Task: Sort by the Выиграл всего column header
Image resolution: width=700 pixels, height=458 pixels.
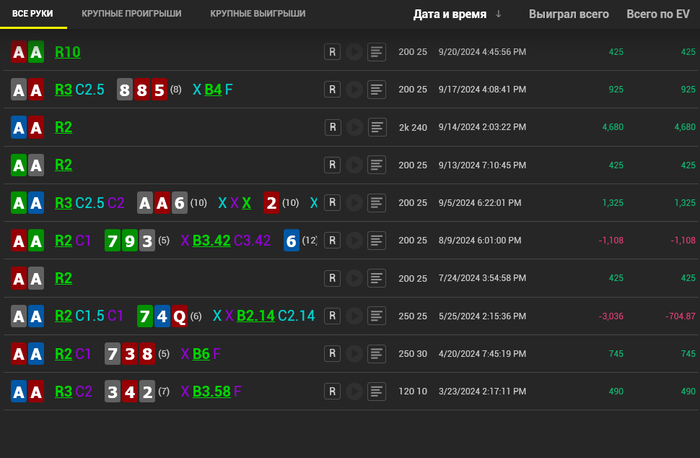Action: tap(568, 14)
